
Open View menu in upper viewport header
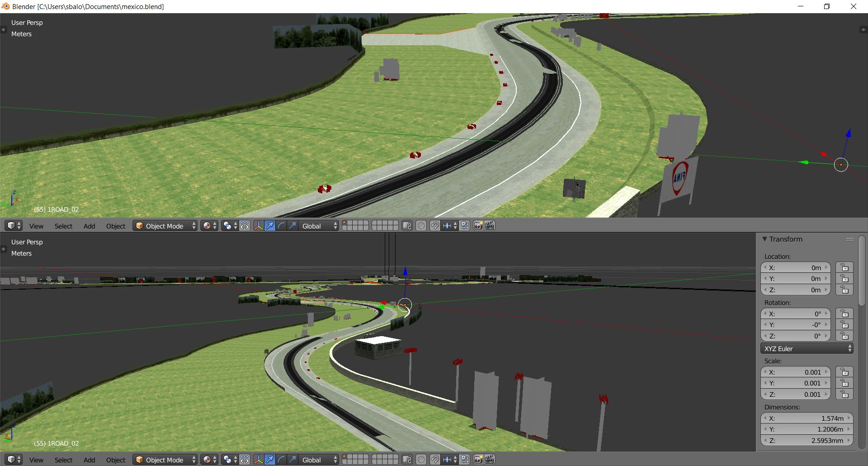click(36, 226)
